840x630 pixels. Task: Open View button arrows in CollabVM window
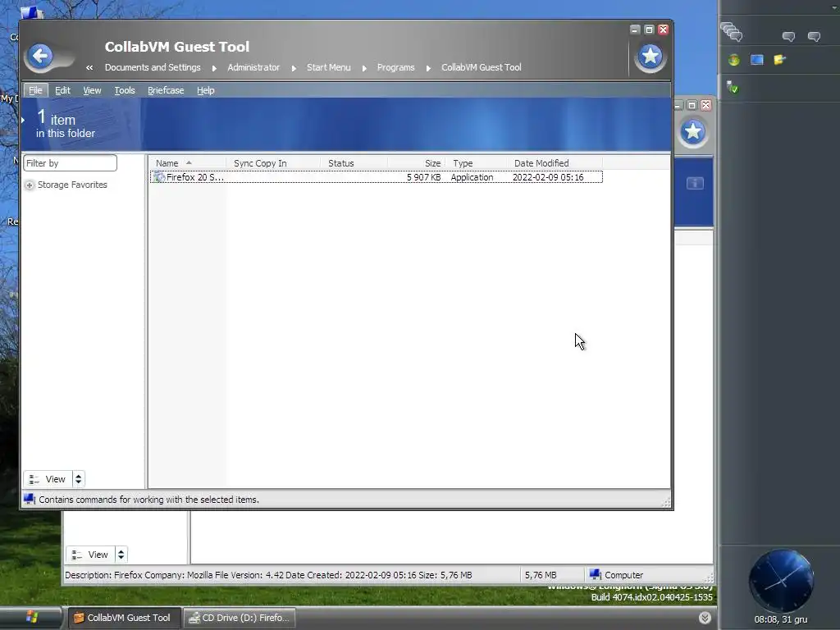click(x=78, y=479)
